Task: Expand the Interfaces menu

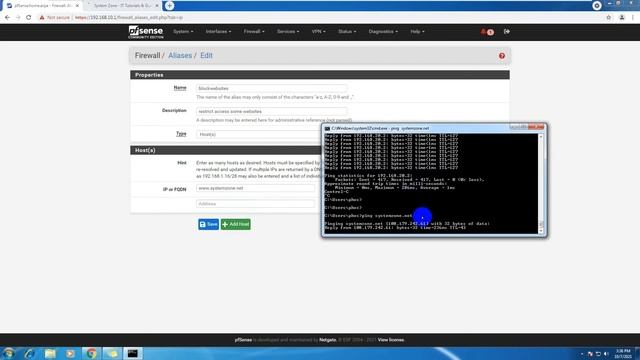Action: point(218,31)
